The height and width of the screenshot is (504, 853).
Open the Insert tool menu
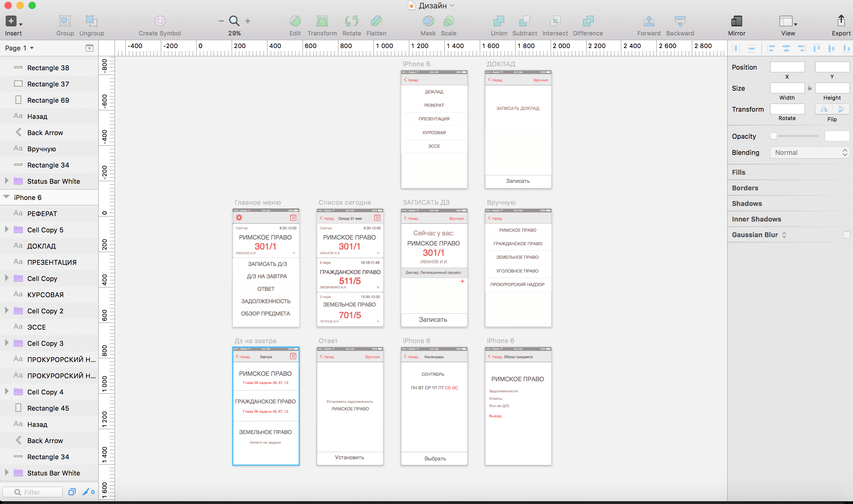pyautogui.click(x=14, y=21)
